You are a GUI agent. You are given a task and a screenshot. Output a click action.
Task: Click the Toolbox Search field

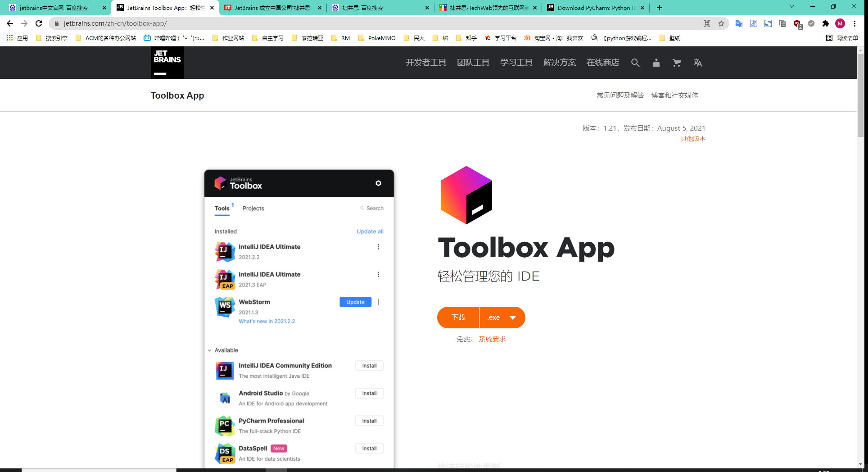tap(372, 209)
